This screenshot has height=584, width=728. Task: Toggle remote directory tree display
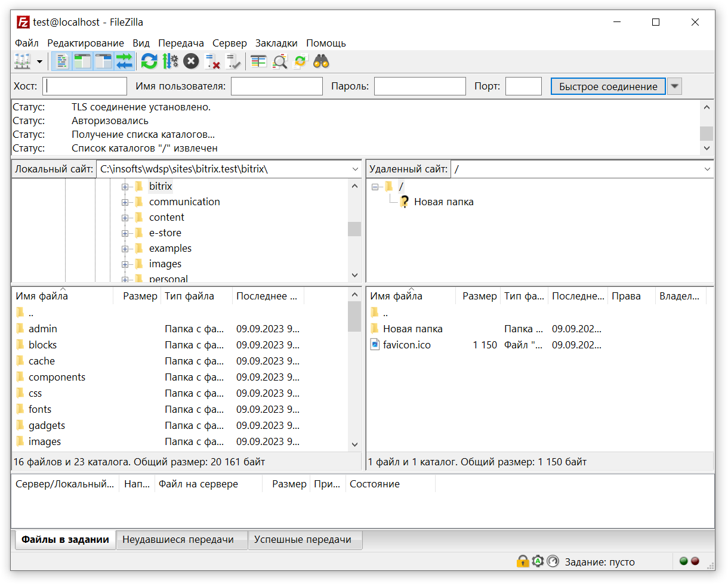(x=103, y=61)
